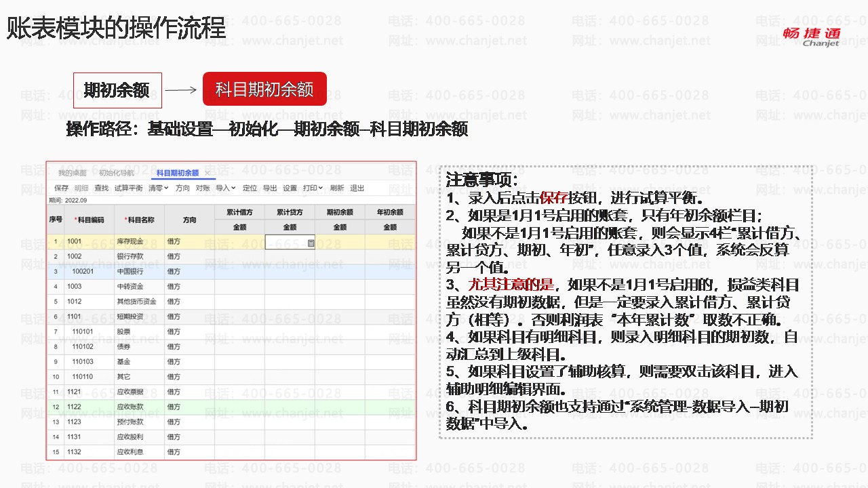Click account code 1132
Image resolution: width=868 pixels, height=488 pixels.
[75, 452]
